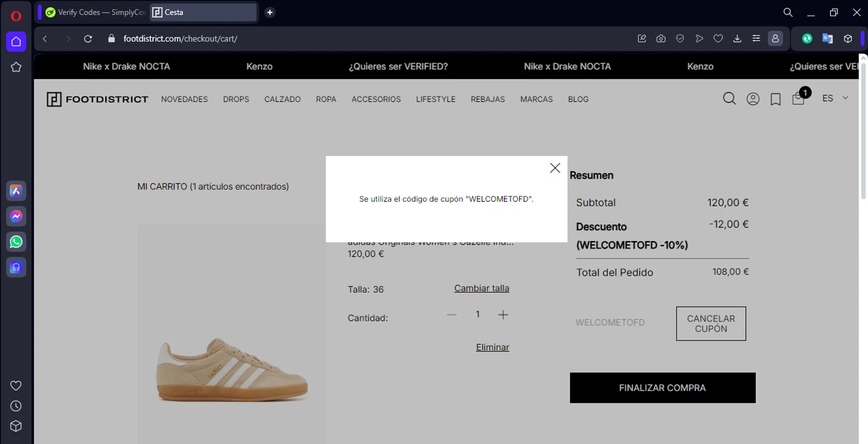Click the first Kenzo banner link
The image size is (868, 444).
pyautogui.click(x=259, y=66)
